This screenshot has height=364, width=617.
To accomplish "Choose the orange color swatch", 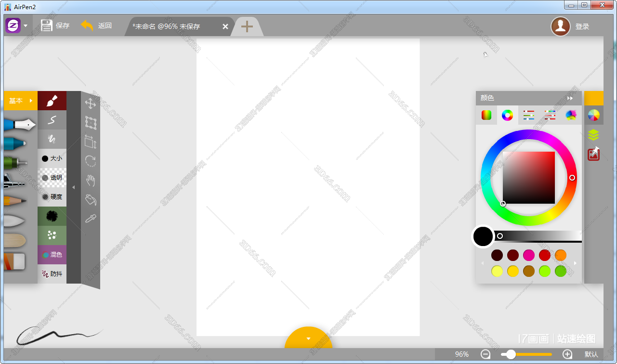I will pyautogui.click(x=560, y=255).
